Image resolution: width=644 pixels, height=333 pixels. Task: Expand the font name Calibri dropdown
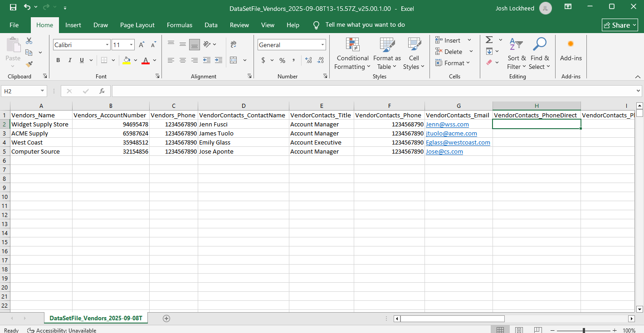click(107, 45)
